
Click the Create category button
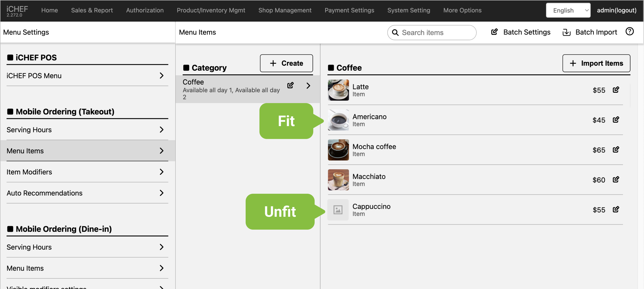click(286, 63)
